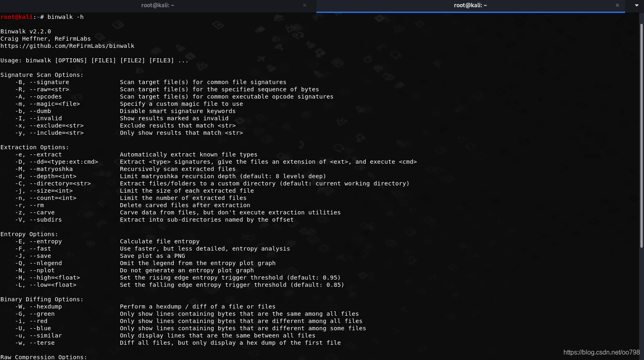This screenshot has height=360, width=644.
Task: Click the '-b, --dumb' option
Action: point(33,111)
